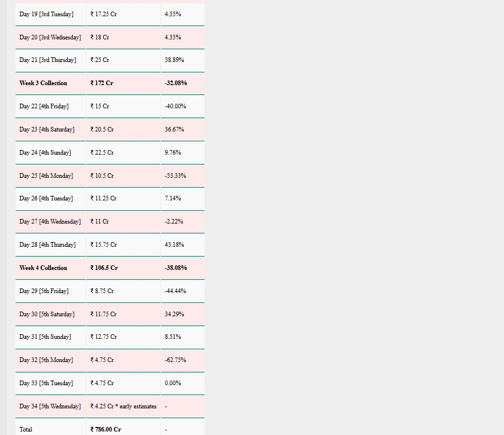Image resolution: width=504 pixels, height=435 pixels.
Task: Select the 43.18% Thursday change
Action: click(174, 245)
